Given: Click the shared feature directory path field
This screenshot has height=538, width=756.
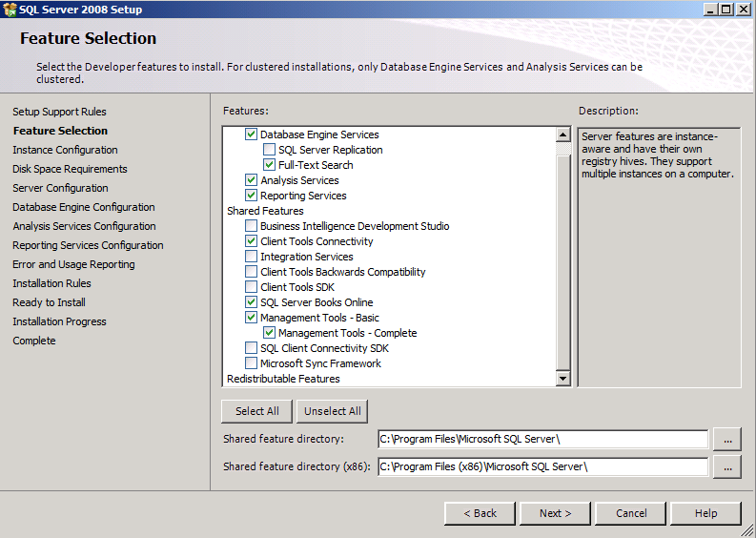Looking at the screenshot, I should point(542,439).
